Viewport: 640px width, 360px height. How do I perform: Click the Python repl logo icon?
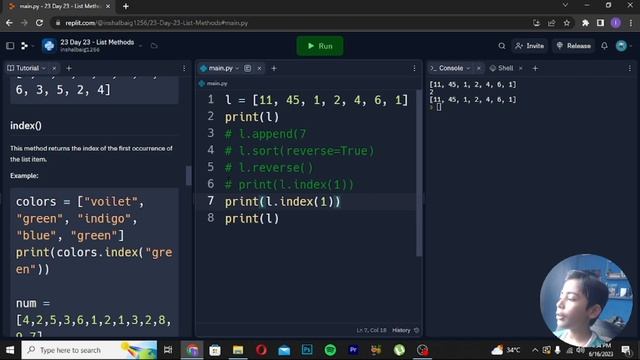pos(49,46)
